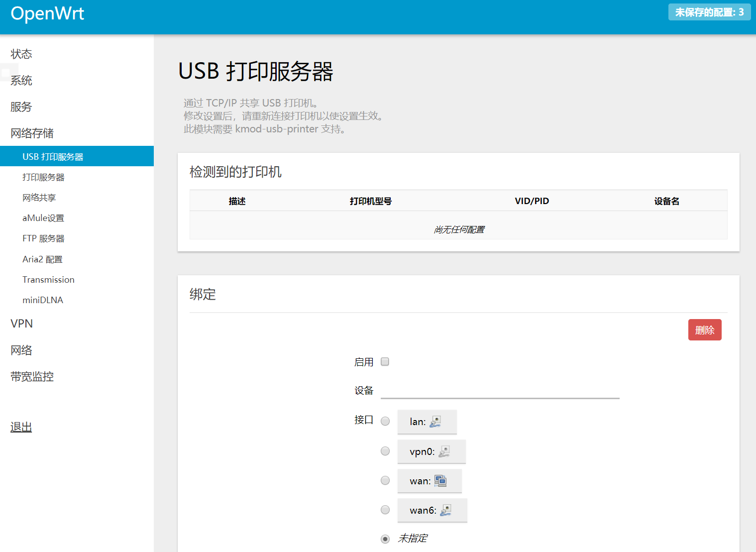Image resolution: width=756 pixels, height=552 pixels.
Task: Click the 打印机型号 column header
Action: pyautogui.click(x=371, y=201)
